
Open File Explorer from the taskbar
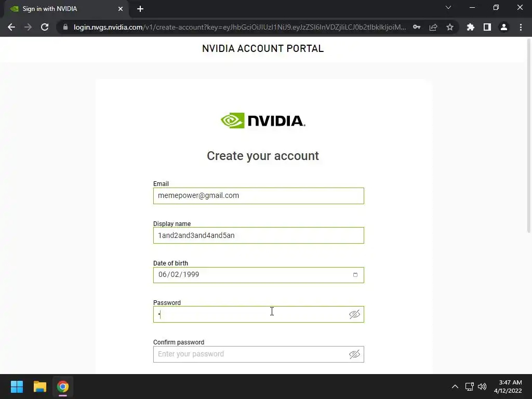click(39, 387)
